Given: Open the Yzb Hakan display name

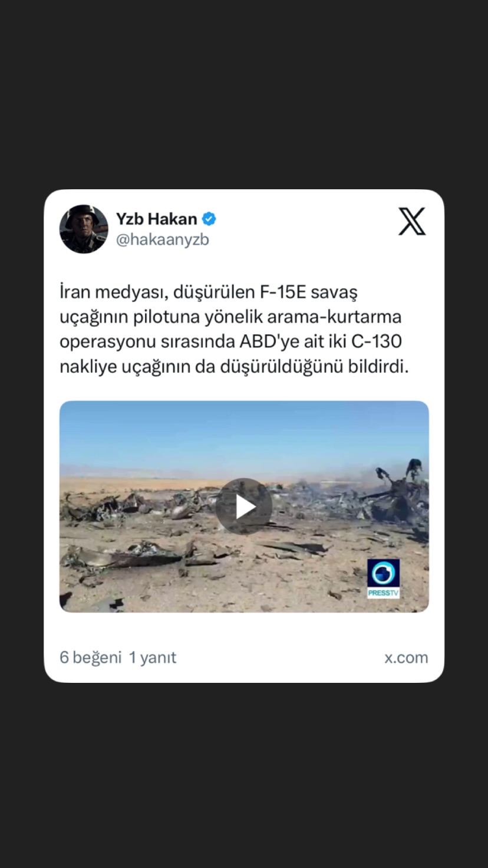Looking at the screenshot, I should tap(156, 219).
